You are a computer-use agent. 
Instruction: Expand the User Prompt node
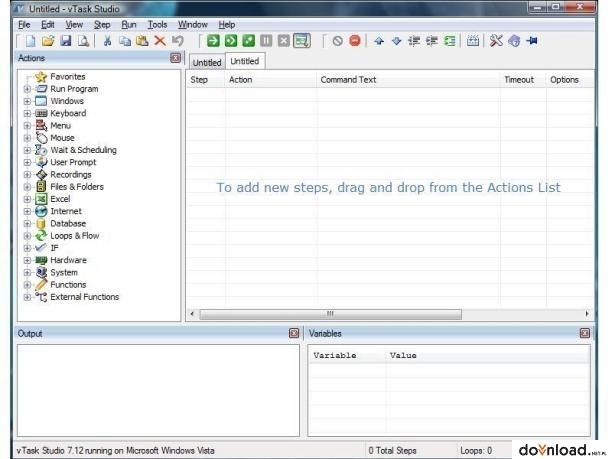pos(27,162)
